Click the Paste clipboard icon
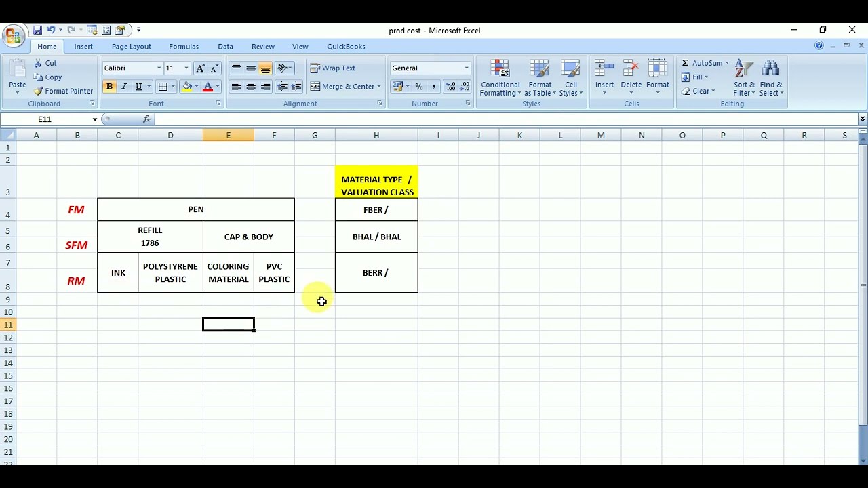The image size is (868, 488). point(17,70)
